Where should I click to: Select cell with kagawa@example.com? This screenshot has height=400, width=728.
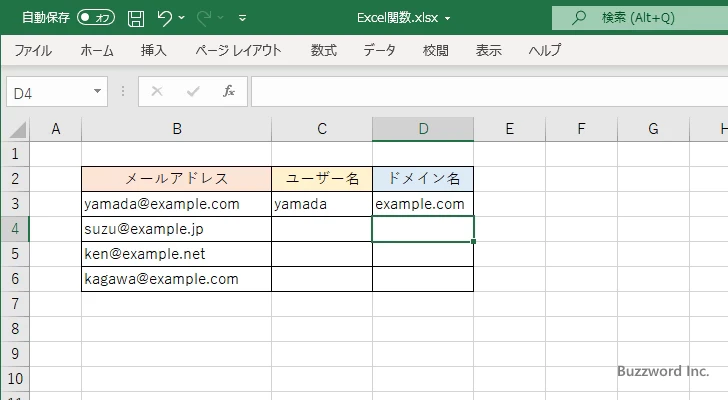tap(176, 279)
